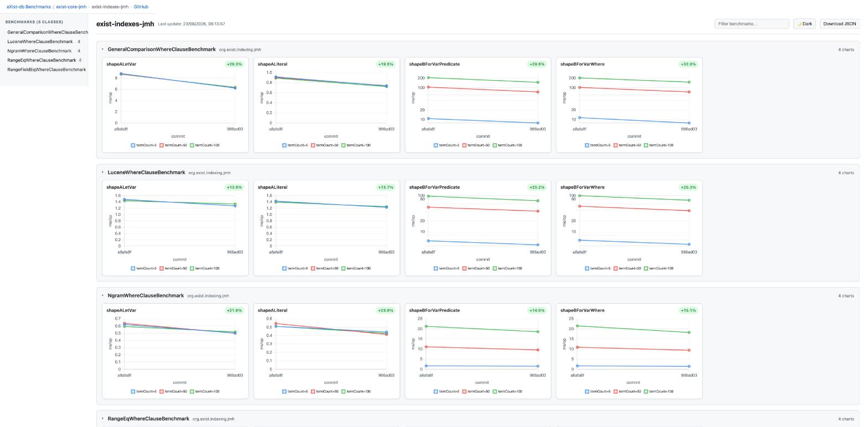Toggle termCount=50 legend in GeneralComparison shapeALetVar chart
This screenshot has width=868, height=427.
click(173, 145)
